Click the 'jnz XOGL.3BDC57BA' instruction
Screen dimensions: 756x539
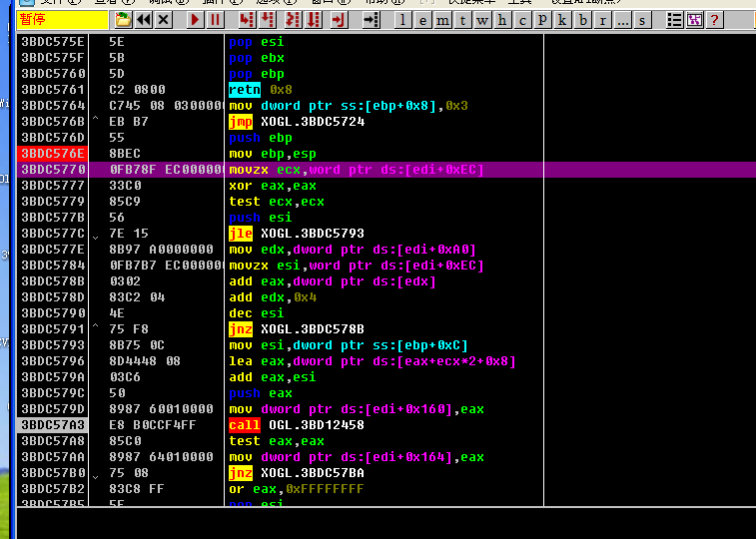click(x=296, y=473)
